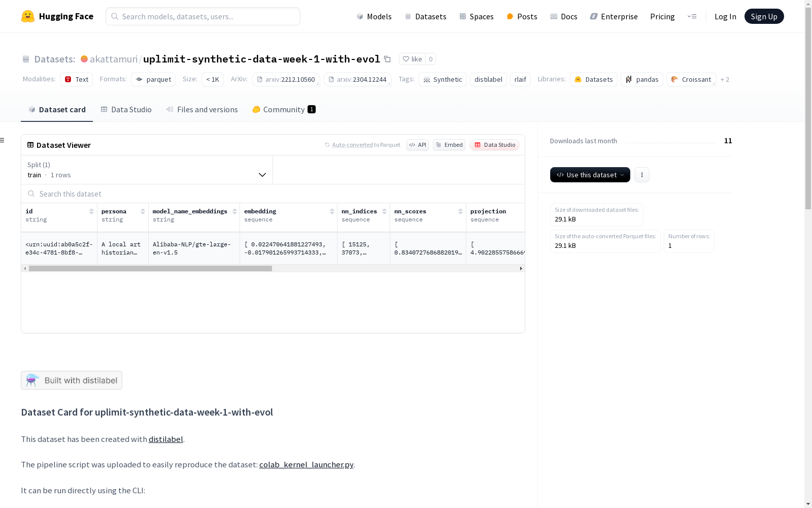Go to Posts in top navigation

click(522, 16)
